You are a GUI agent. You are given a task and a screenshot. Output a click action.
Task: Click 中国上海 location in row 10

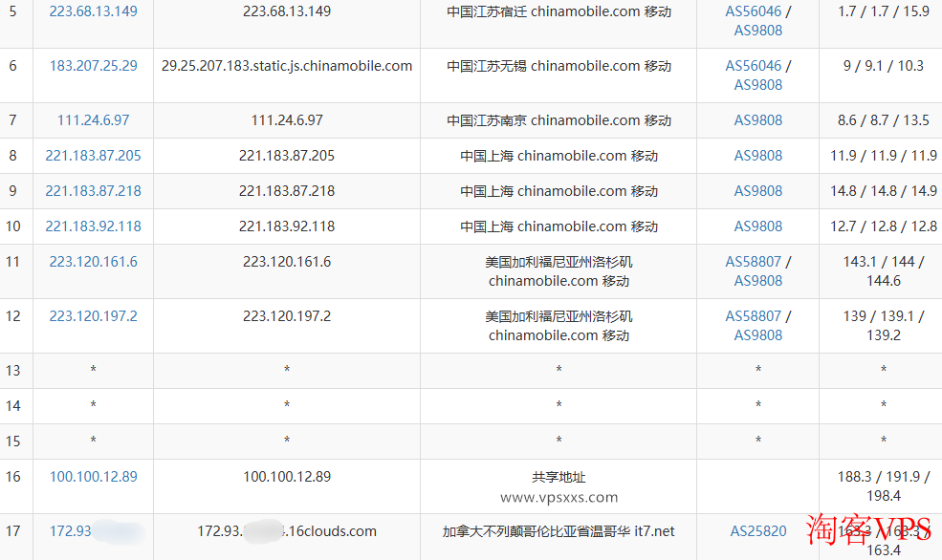(559, 226)
